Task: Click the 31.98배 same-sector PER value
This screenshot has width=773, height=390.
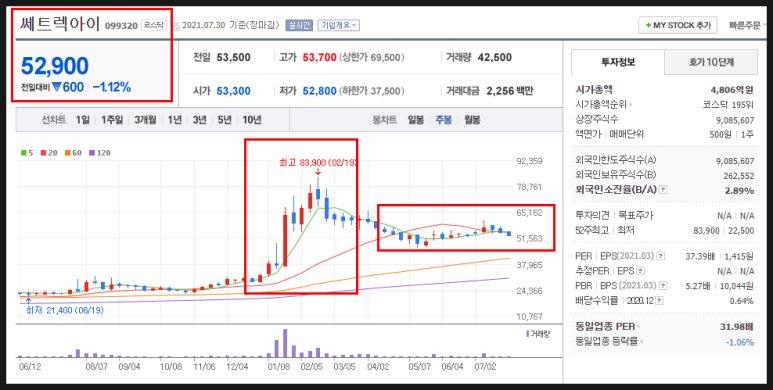Action: point(737,326)
